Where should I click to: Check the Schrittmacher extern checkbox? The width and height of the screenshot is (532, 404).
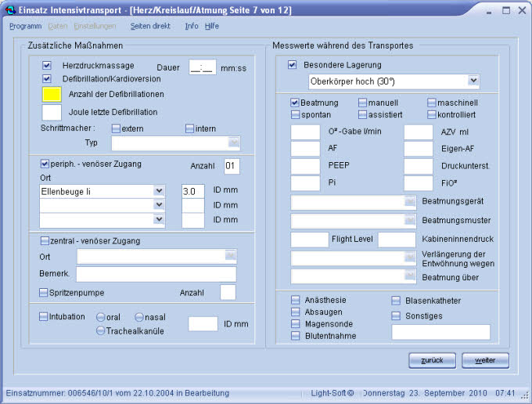point(116,128)
